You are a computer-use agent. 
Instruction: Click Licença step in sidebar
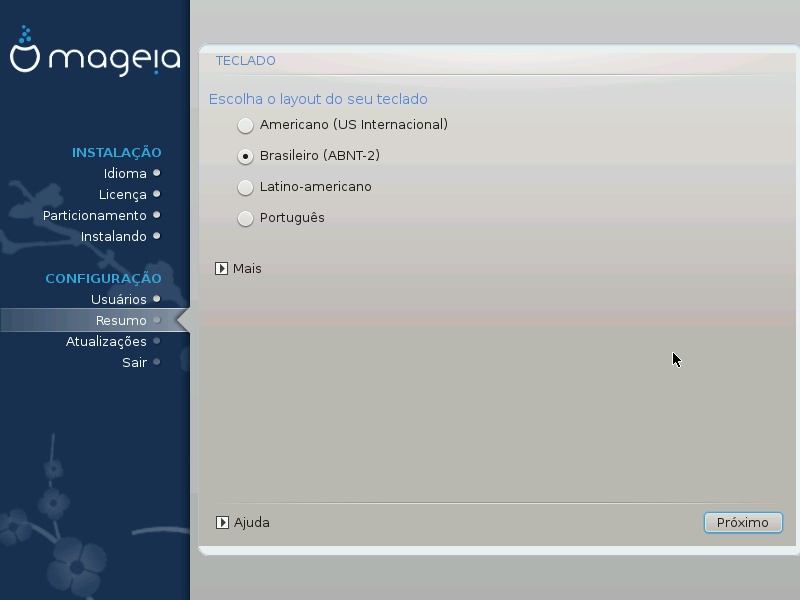pyautogui.click(x=122, y=194)
